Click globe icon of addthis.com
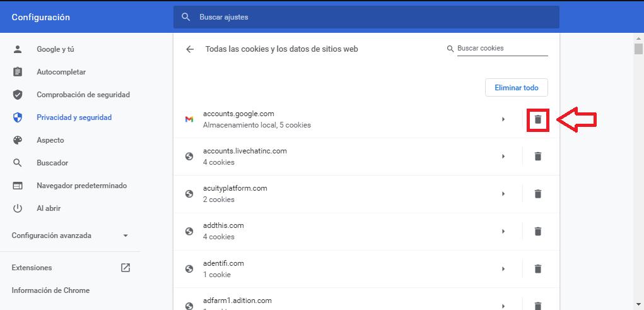This screenshot has height=310, width=644. coord(189,231)
